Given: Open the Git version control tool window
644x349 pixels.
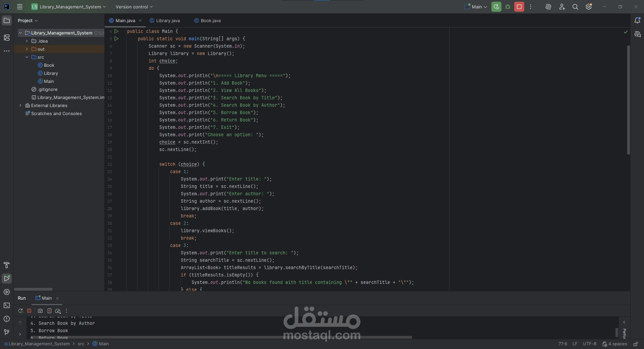Looking at the screenshot, I should (7, 332).
